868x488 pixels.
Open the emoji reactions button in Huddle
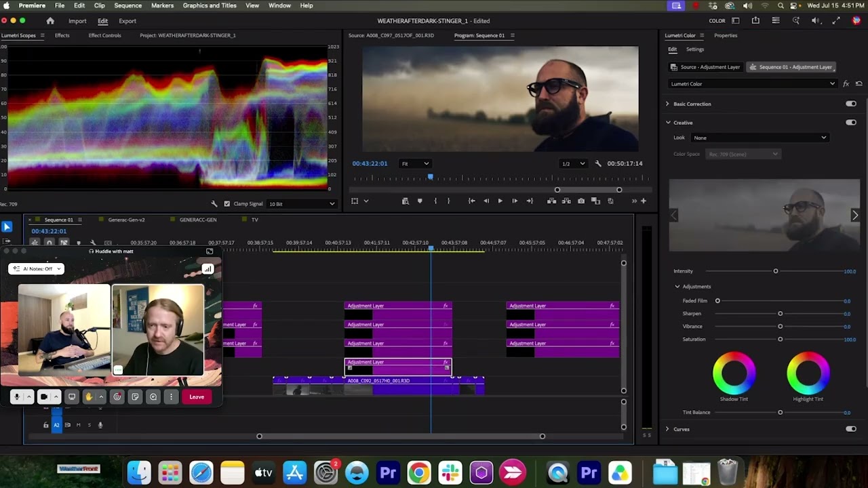coord(117,396)
